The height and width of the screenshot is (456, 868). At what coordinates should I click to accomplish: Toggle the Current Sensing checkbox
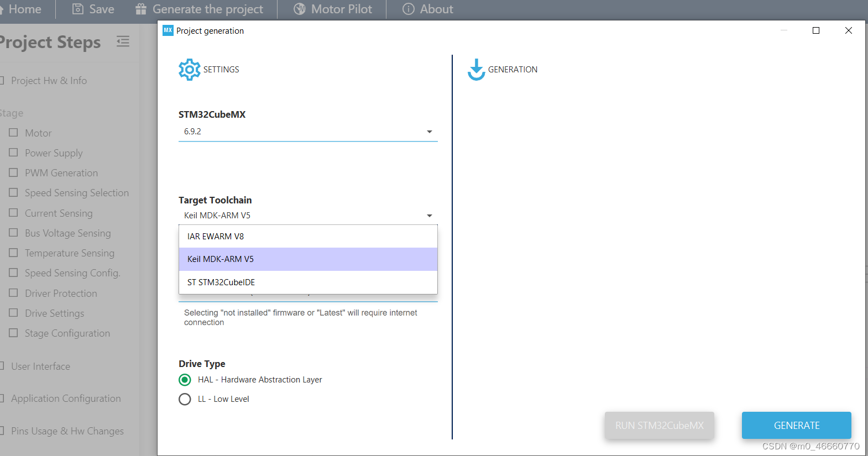pos(13,213)
